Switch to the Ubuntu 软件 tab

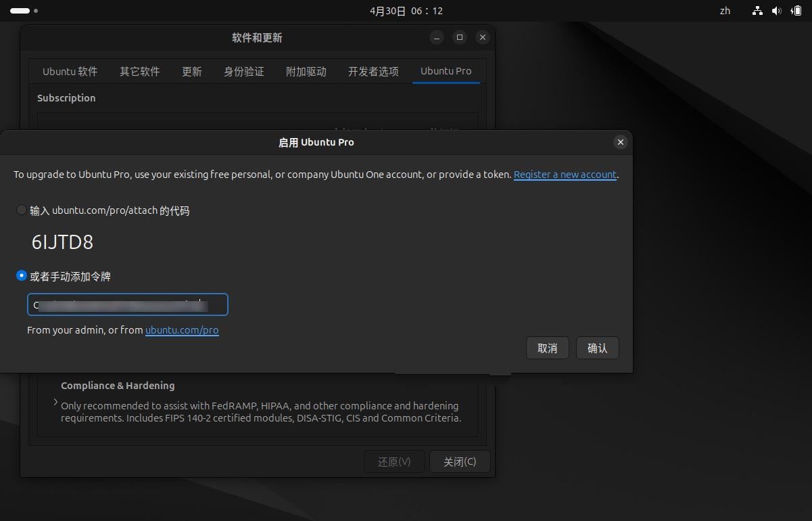pos(70,71)
